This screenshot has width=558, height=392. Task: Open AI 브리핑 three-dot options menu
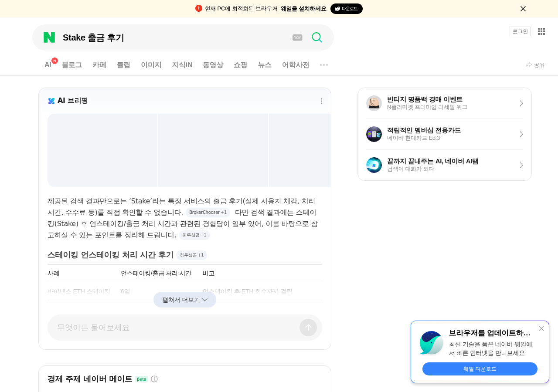click(321, 101)
